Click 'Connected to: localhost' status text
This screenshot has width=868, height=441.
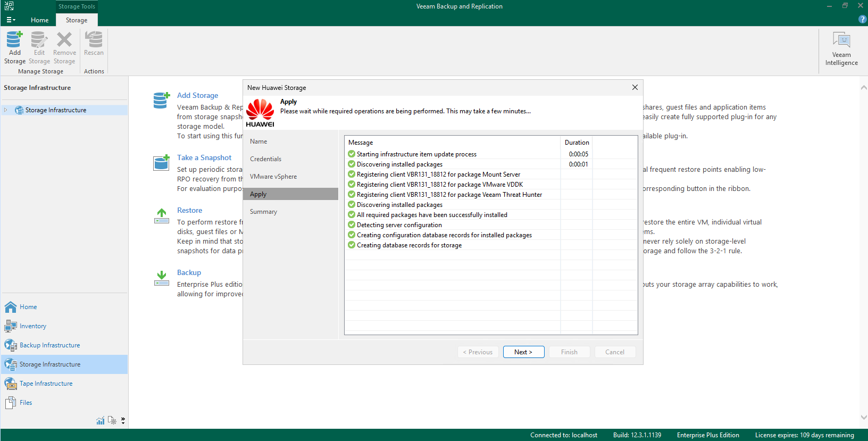coord(564,435)
